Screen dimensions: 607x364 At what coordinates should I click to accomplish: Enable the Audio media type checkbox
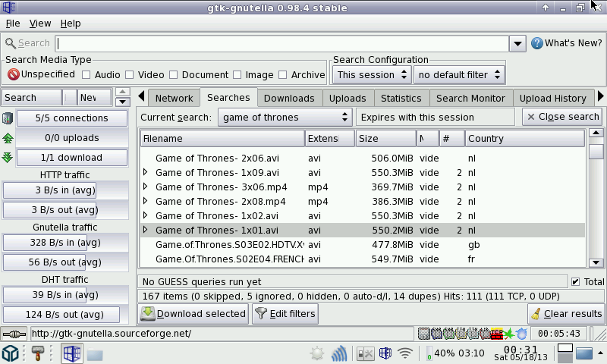pyautogui.click(x=86, y=74)
